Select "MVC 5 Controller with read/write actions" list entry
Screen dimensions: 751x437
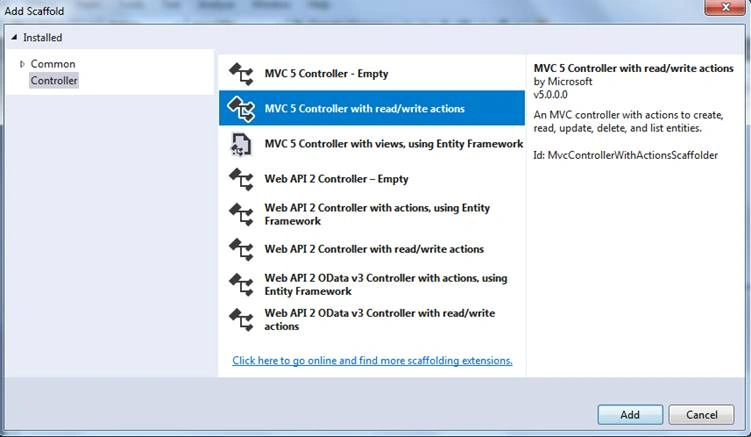click(x=372, y=108)
